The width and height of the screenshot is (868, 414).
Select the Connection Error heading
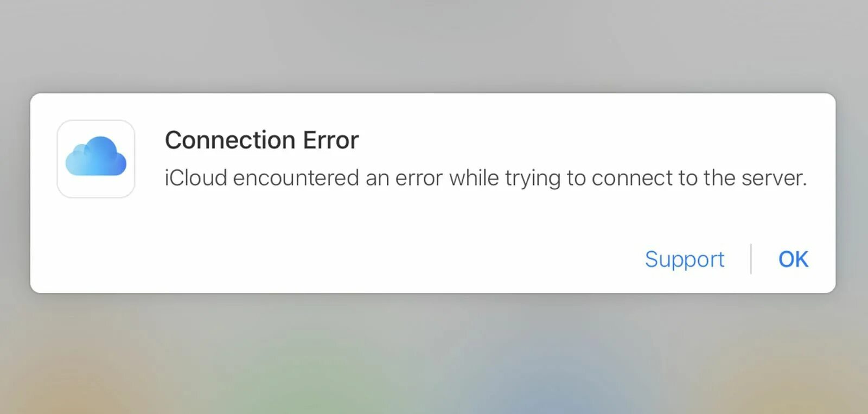point(261,140)
